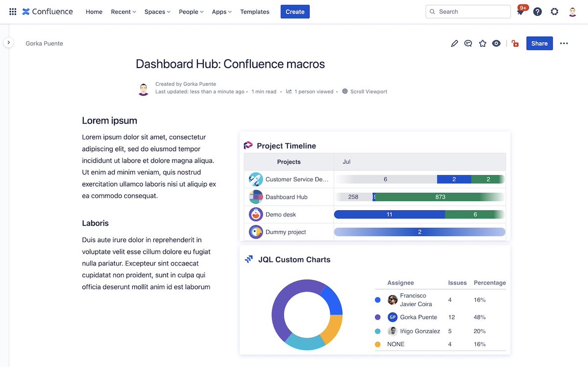The width and height of the screenshot is (588, 367).
Task: Select the Customer Service Desk project icon
Action: click(256, 179)
